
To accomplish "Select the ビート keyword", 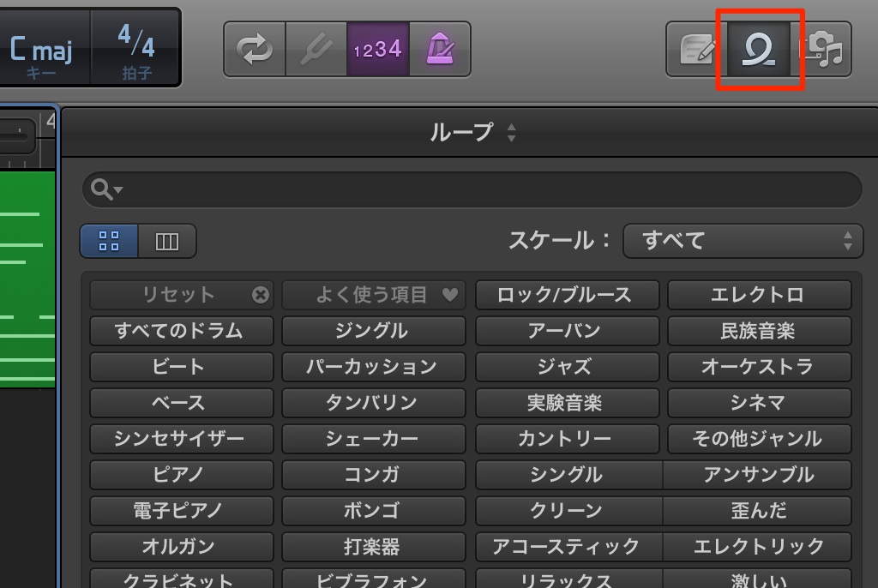I will tap(182, 366).
